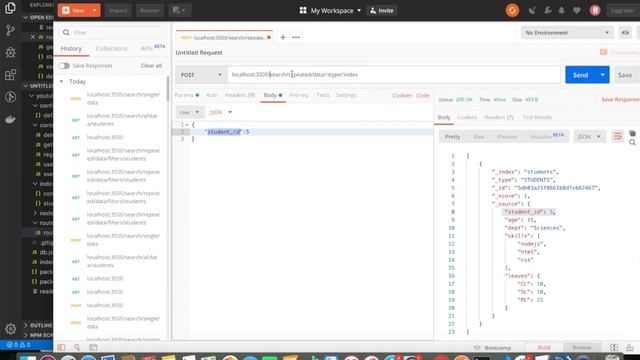Collapse the Today history group

point(61,82)
